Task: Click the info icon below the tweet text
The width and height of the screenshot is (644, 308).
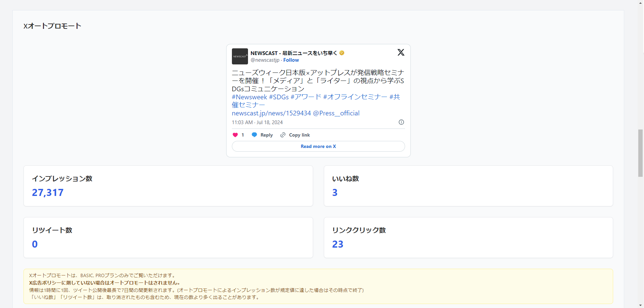Action: tap(401, 122)
